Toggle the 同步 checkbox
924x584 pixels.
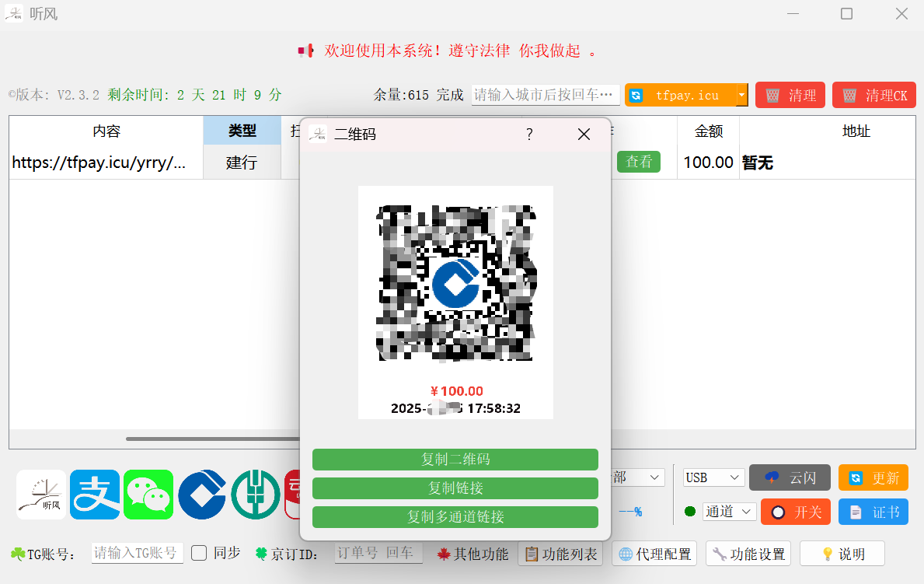click(x=200, y=553)
